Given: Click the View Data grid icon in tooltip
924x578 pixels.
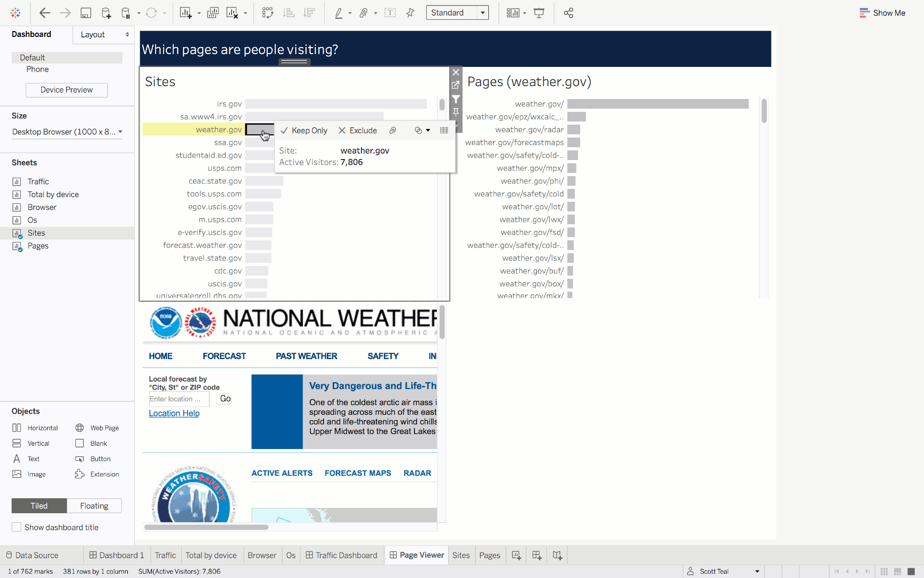Looking at the screenshot, I should coord(444,131).
